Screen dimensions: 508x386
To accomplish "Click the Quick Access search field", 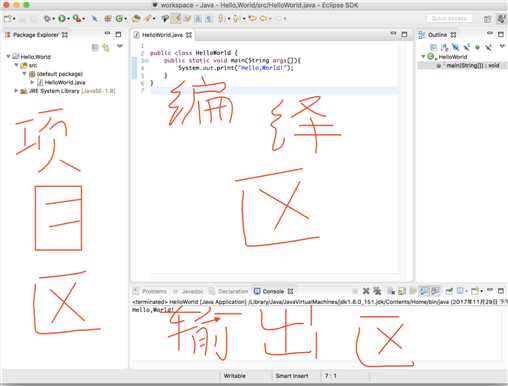I will pos(449,19).
